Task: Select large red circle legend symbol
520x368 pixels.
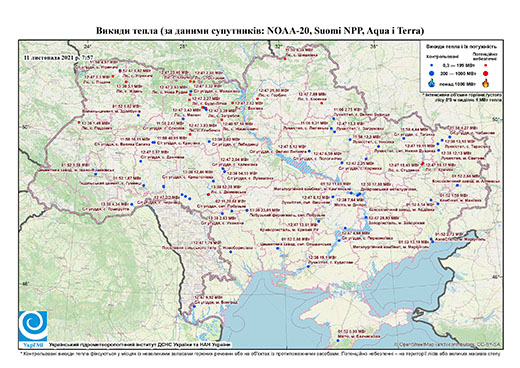Action: coord(486,73)
